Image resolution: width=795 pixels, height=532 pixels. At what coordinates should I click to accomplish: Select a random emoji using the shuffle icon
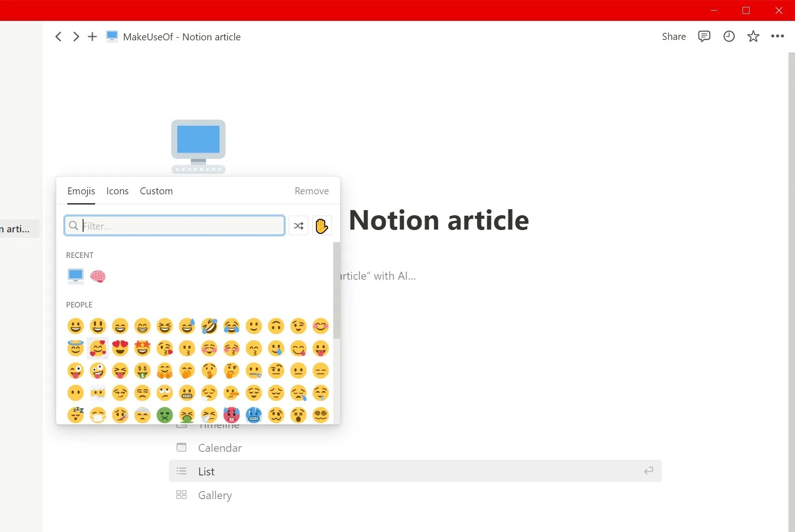click(x=298, y=226)
